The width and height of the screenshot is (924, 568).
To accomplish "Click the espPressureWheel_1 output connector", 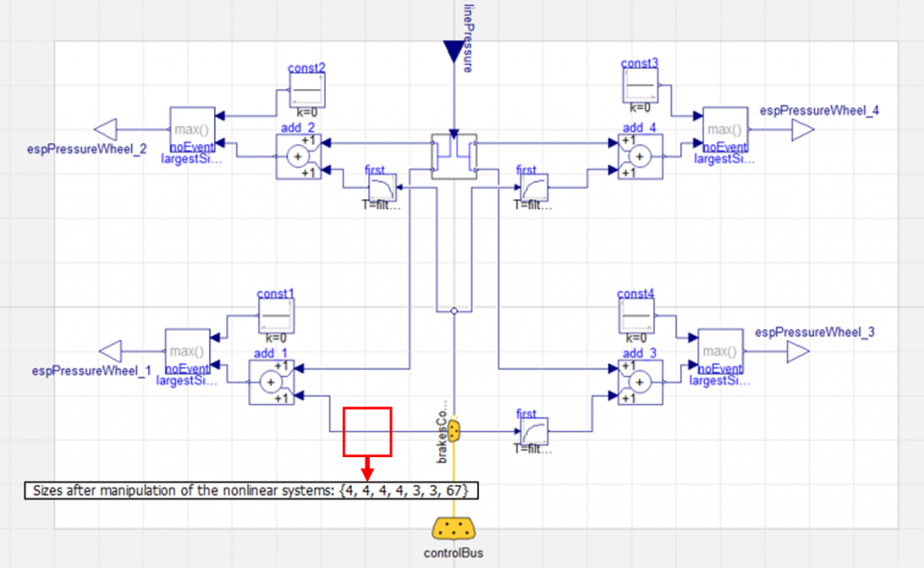I will click(110, 352).
